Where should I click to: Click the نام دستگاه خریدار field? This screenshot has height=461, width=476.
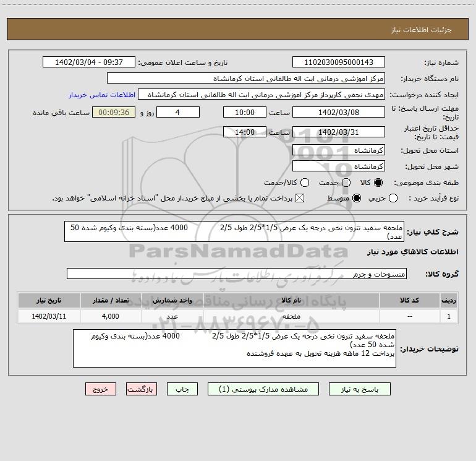pos(246,78)
